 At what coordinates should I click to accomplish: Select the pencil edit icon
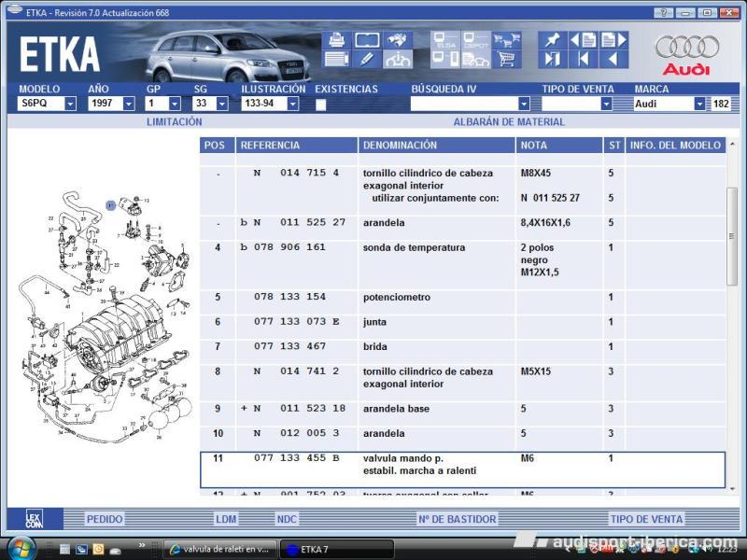[x=367, y=59]
